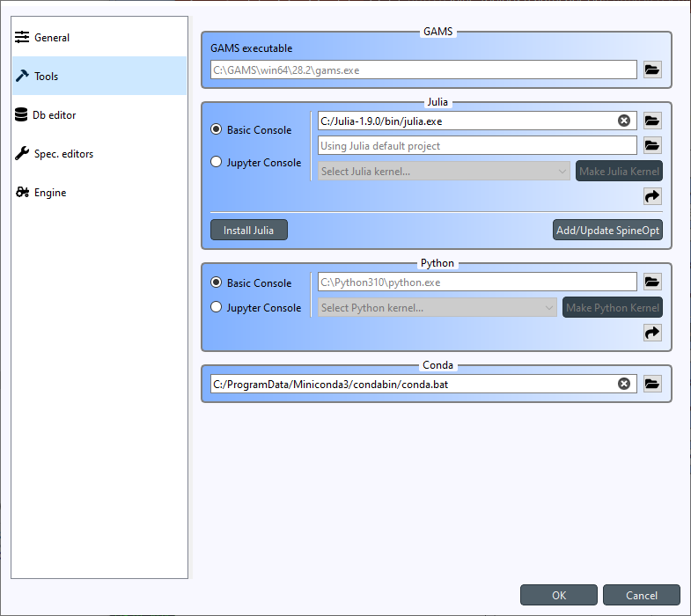The height and width of the screenshot is (616, 691).
Task: Click the Python interpreter path field
Action: (477, 282)
